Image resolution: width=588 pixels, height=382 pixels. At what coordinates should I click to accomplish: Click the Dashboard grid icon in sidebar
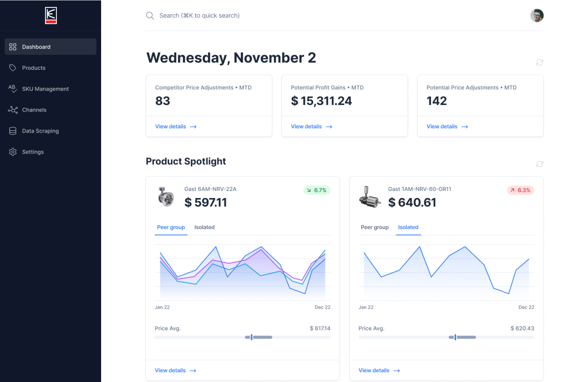point(13,47)
